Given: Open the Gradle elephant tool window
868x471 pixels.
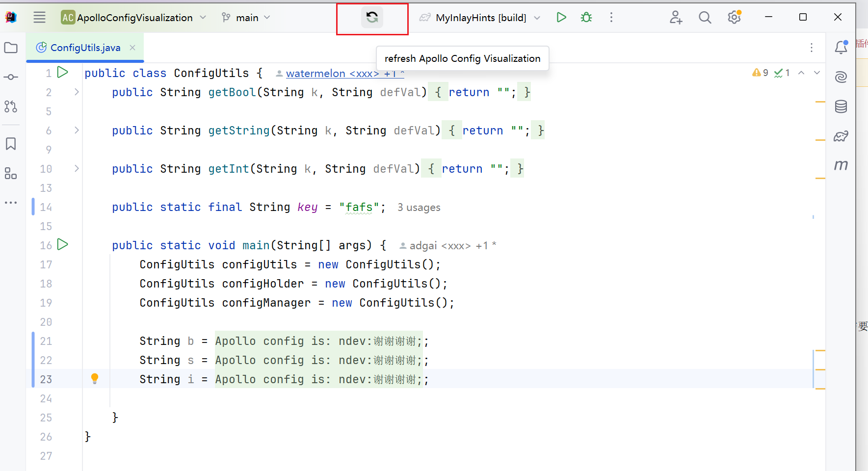Looking at the screenshot, I should (x=841, y=136).
